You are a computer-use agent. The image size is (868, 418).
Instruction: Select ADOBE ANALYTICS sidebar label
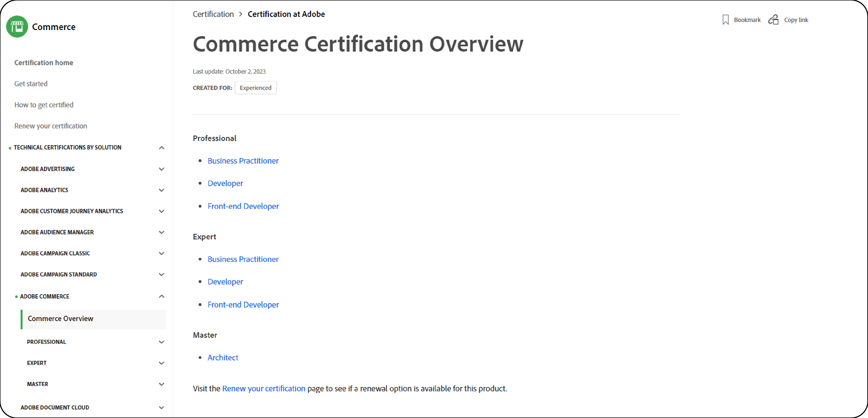click(x=45, y=190)
